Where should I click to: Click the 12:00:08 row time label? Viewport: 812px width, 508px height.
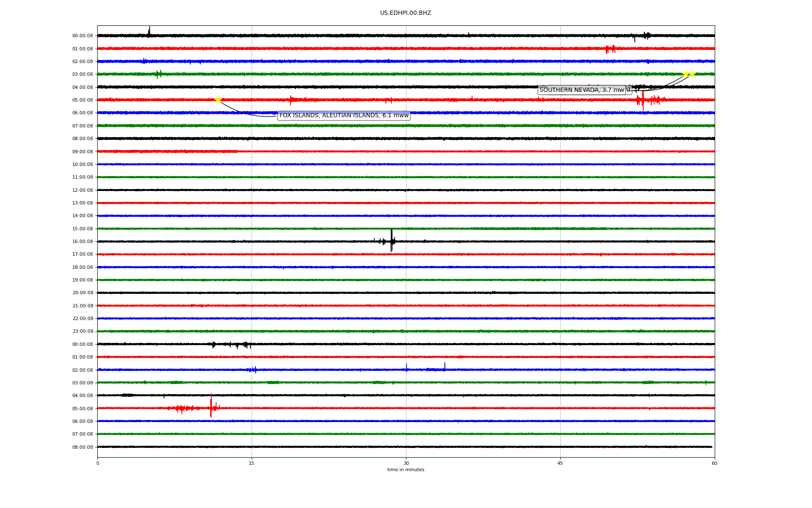pyautogui.click(x=82, y=190)
